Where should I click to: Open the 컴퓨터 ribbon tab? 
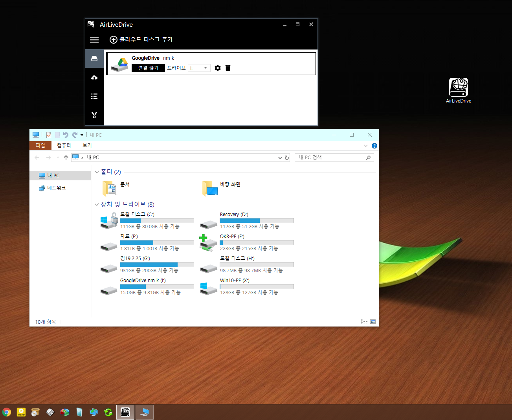(64, 145)
